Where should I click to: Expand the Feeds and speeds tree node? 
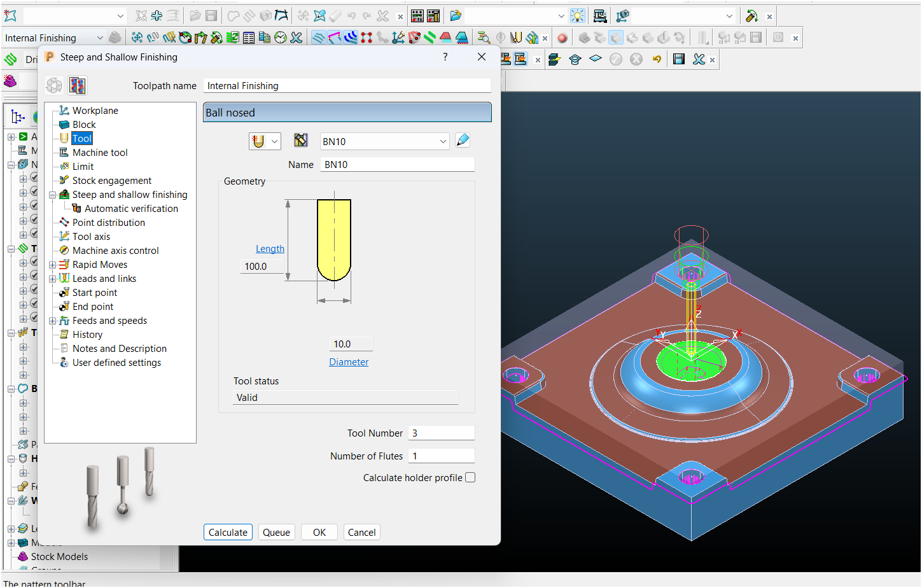(52, 321)
